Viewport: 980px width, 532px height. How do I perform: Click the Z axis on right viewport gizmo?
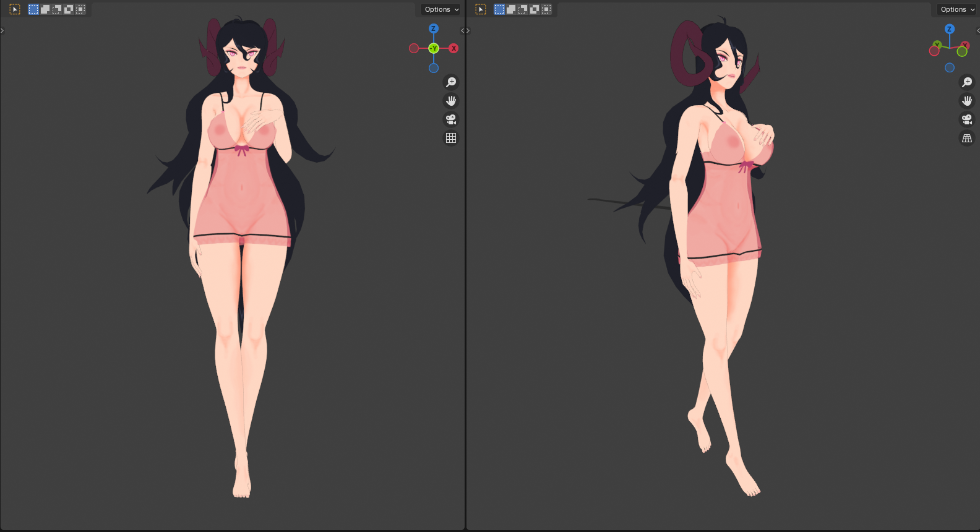(x=949, y=29)
